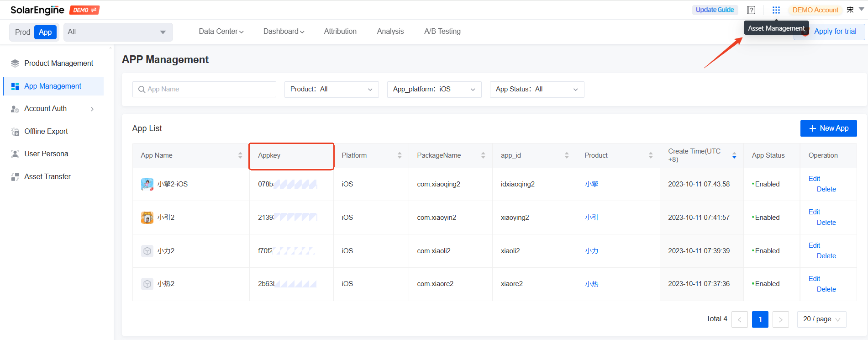The height and width of the screenshot is (340, 868).
Task: Click the Product Management sidebar icon
Action: point(15,64)
